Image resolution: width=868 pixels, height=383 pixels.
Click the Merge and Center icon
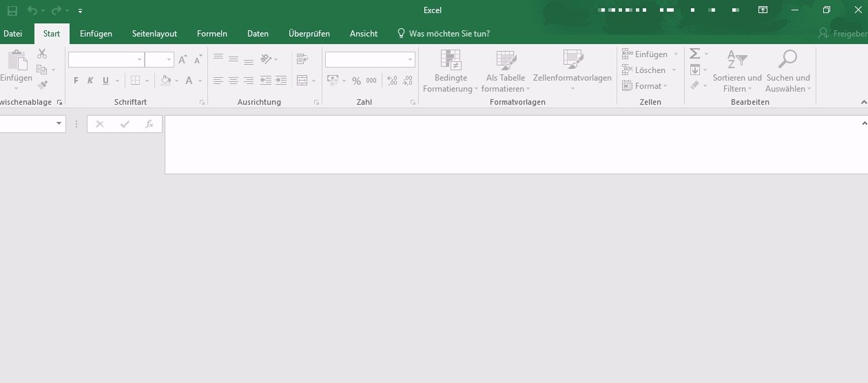tap(302, 81)
